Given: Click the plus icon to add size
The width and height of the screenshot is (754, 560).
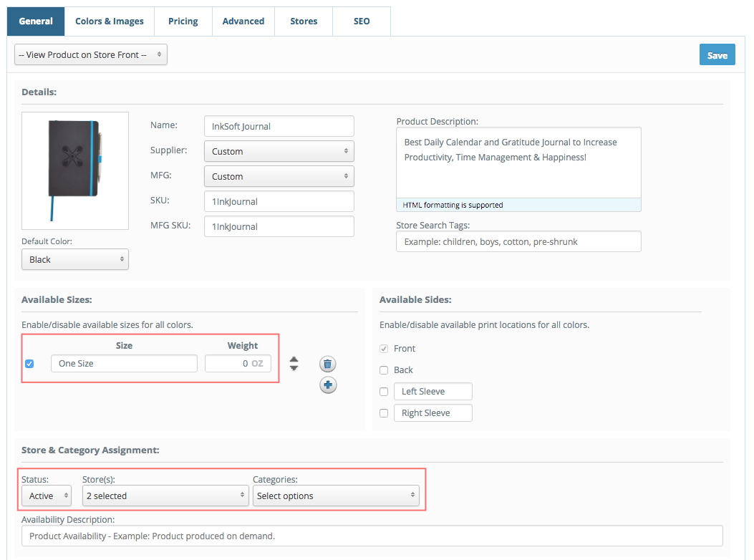Looking at the screenshot, I should [327, 385].
